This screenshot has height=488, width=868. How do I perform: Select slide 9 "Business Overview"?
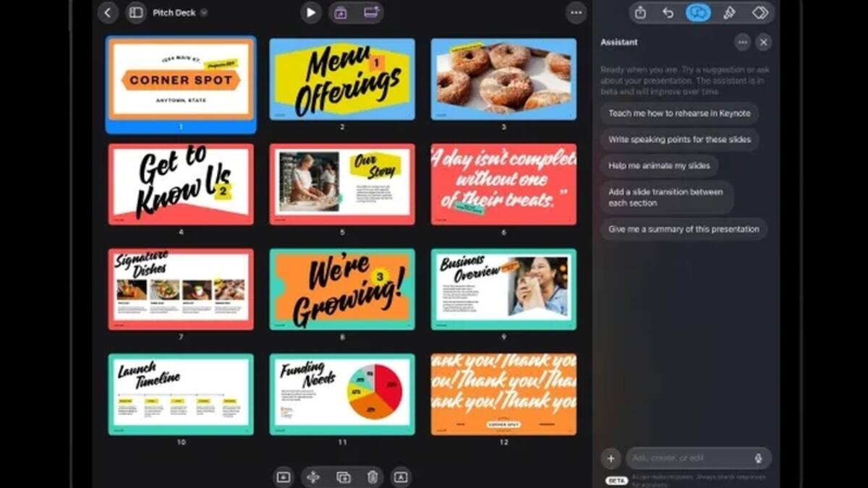pyautogui.click(x=503, y=289)
